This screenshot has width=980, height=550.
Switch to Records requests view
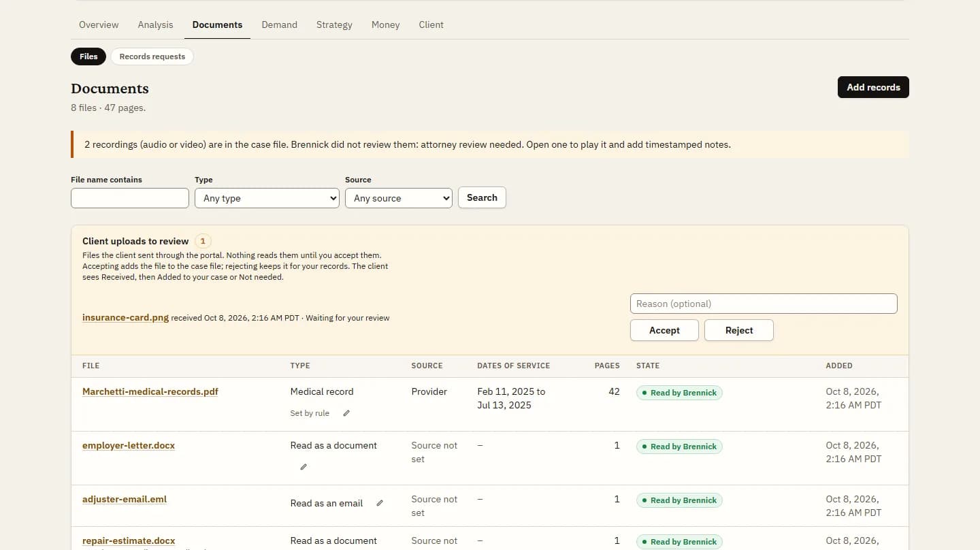[152, 56]
